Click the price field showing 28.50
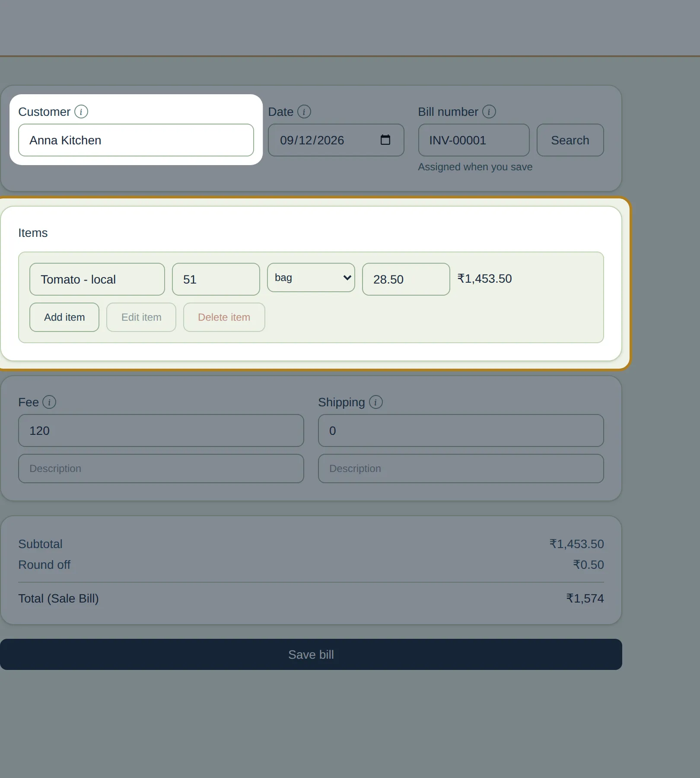The image size is (700, 778). [x=406, y=279]
